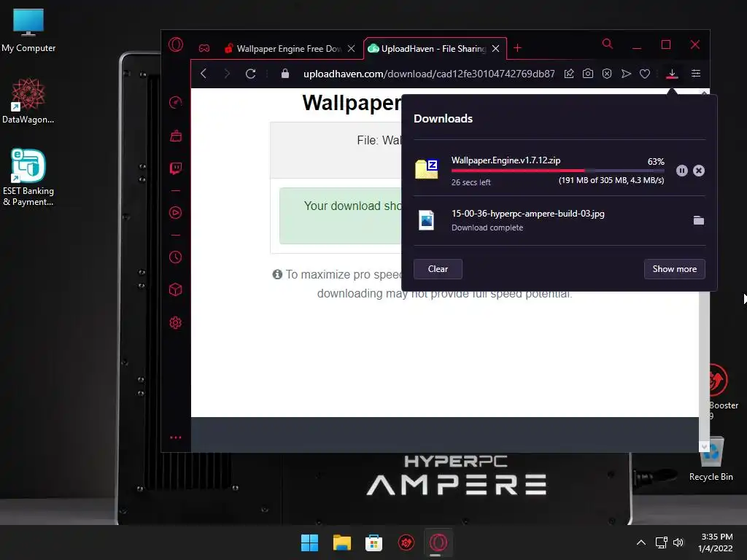The height and width of the screenshot is (560, 747).
Task: Open a new tab
Action: point(517,48)
